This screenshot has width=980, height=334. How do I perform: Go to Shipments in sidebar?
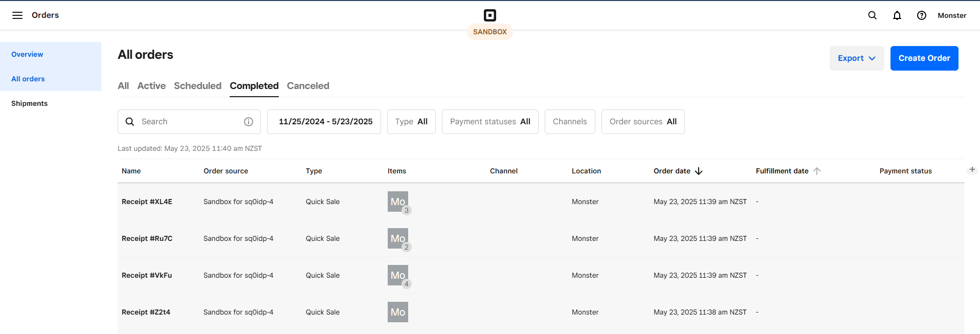coord(30,103)
